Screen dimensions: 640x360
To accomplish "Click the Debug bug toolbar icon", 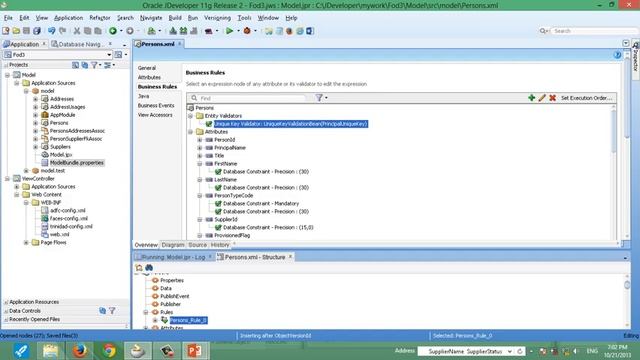I will click(247, 31).
